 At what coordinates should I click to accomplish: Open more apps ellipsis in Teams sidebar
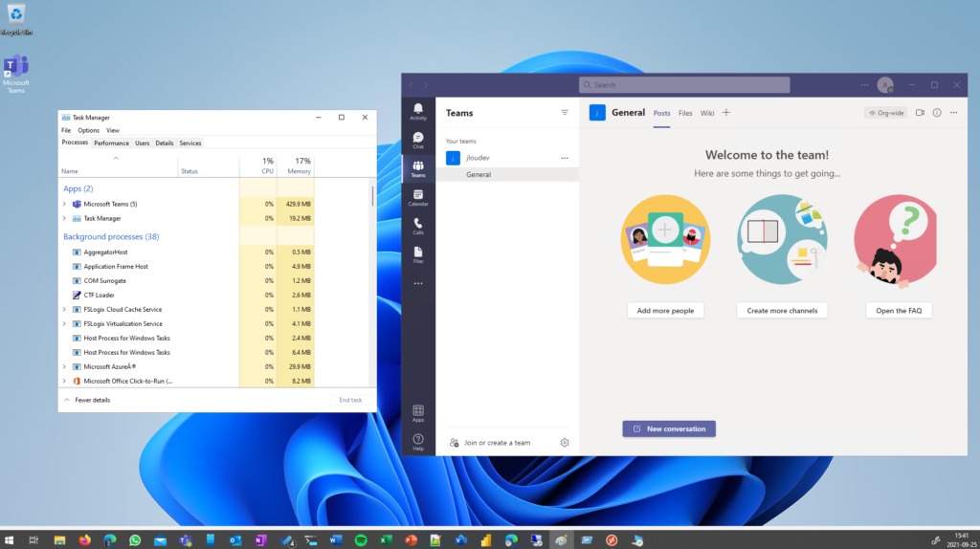[x=418, y=283]
